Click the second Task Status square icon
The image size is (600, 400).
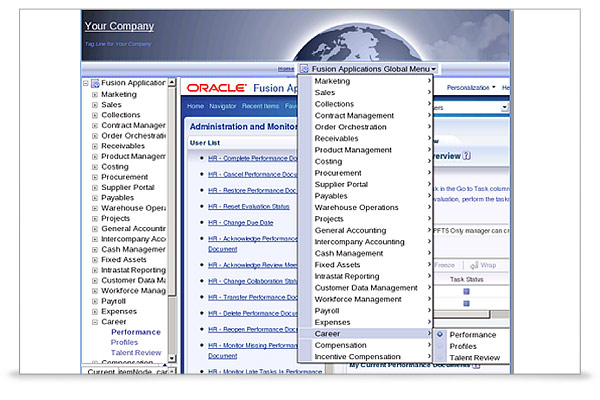click(x=466, y=304)
